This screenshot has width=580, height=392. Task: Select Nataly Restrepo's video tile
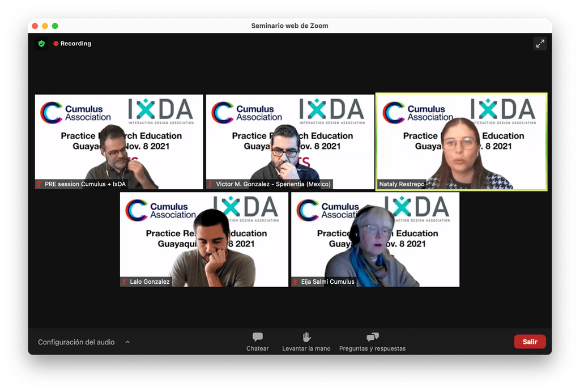tap(460, 142)
